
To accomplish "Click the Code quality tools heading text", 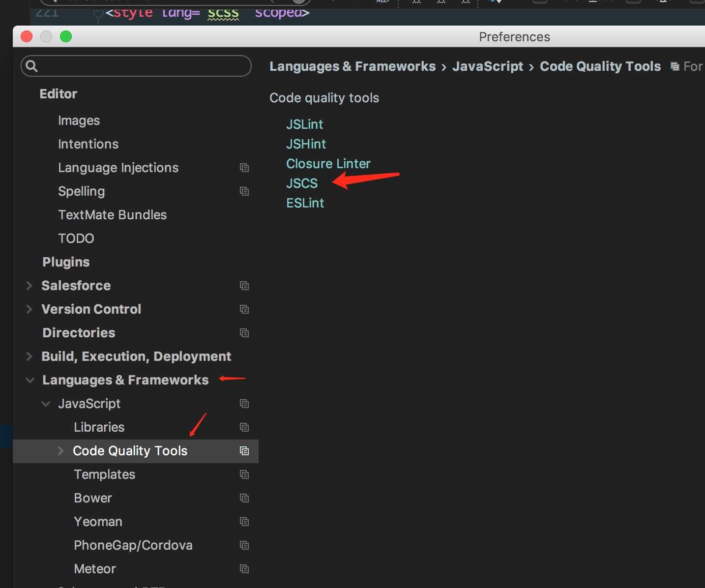I will click(324, 98).
